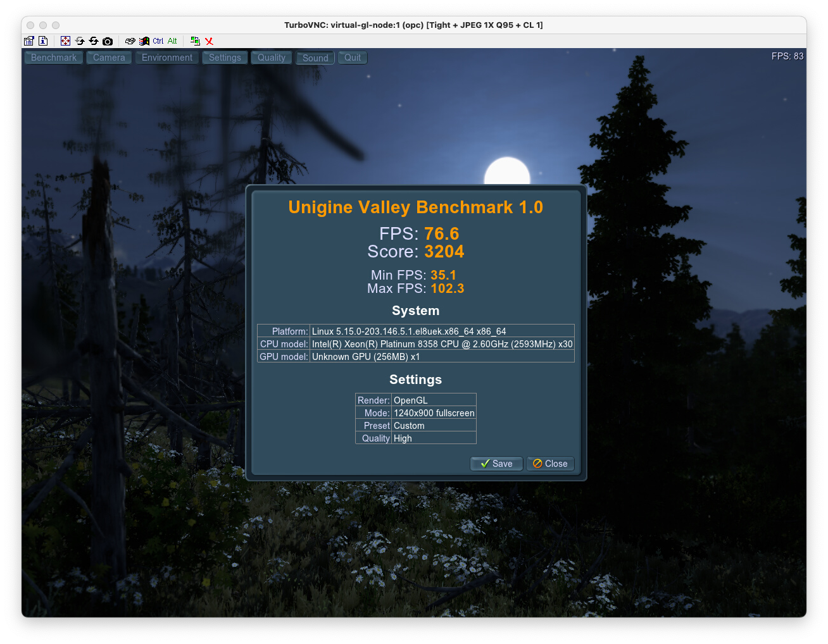Open the Quality menu
828x644 pixels.
(271, 58)
